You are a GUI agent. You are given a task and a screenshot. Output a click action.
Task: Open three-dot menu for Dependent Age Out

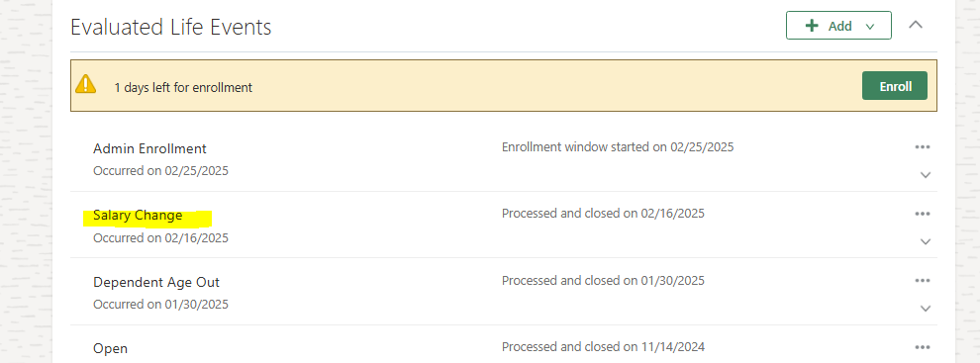[922, 281]
